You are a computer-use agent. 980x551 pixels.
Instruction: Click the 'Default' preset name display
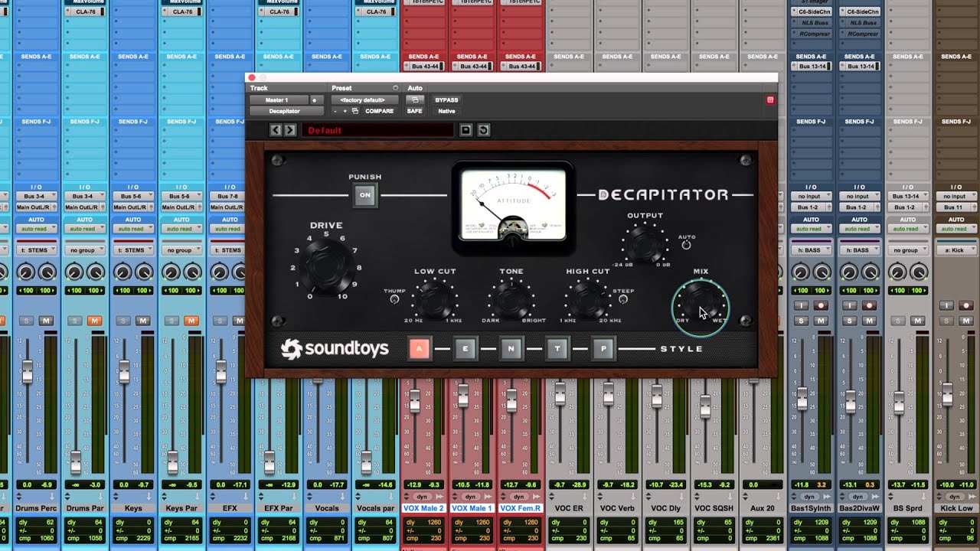[377, 130]
